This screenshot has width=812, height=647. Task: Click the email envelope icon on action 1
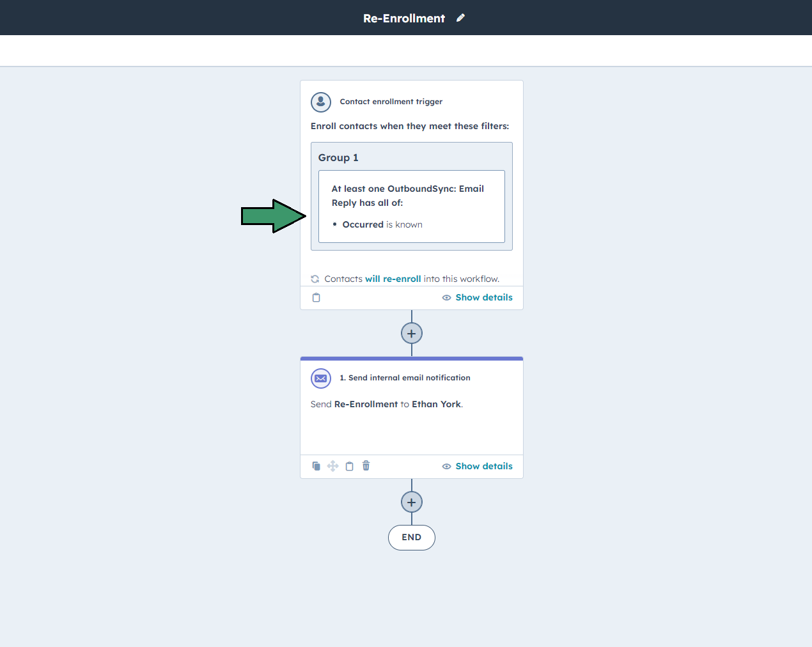pos(321,378)
